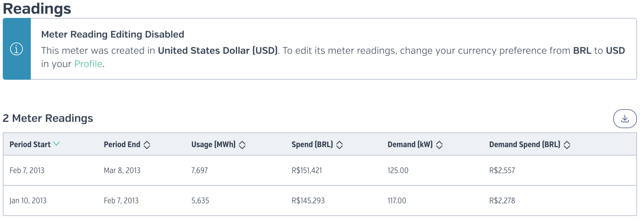Click the Spend (BRL) column header label
644x221 pixels.
[312, 144]
